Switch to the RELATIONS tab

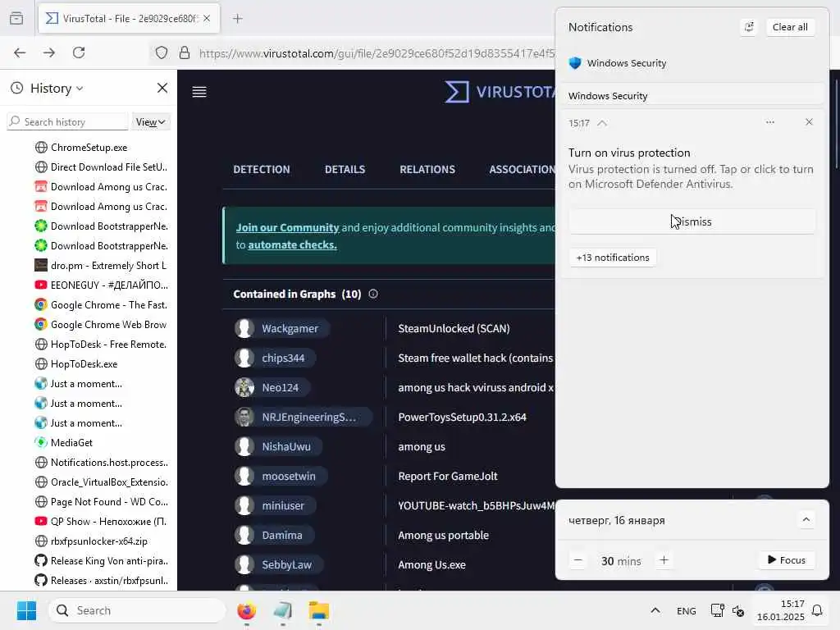(x=427, y=169)
